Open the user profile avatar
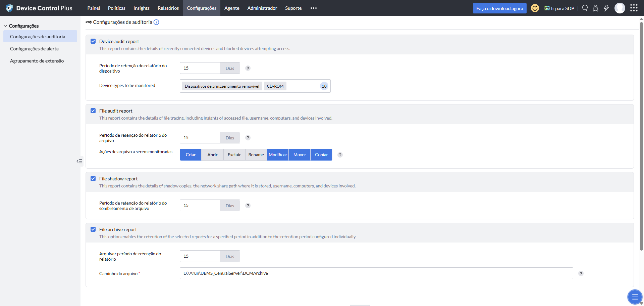Viewport: 644px width, 306px height. coord(620,8)
